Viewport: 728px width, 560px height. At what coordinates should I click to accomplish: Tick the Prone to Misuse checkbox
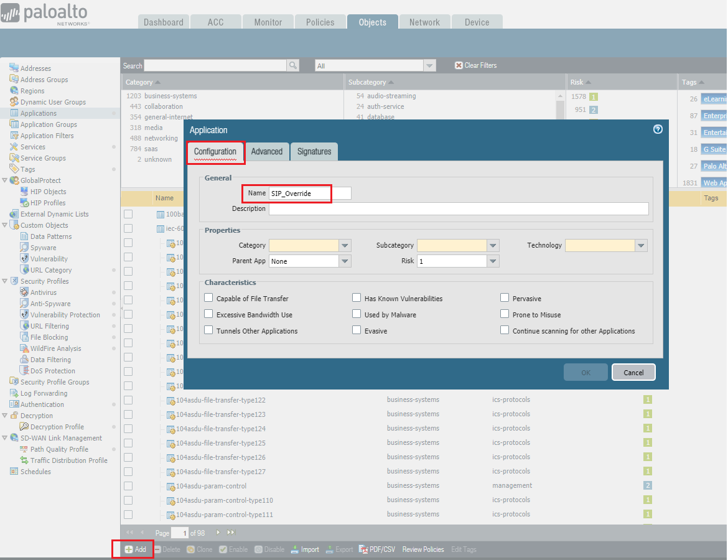(505, 314)
